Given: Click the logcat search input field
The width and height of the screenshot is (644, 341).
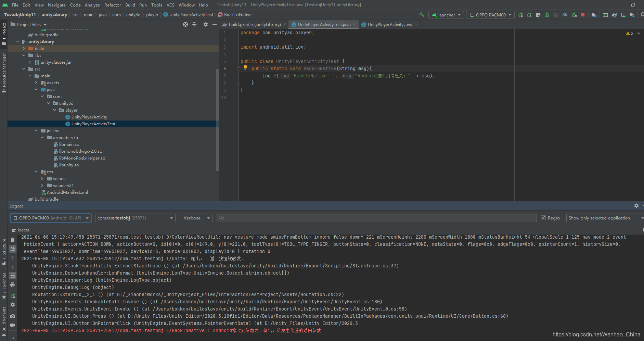Looking at the screenshot, I should [376, 218].
